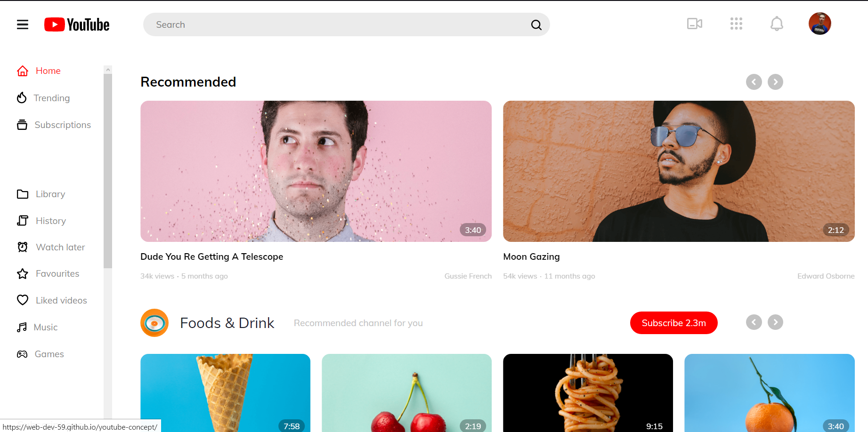Open Favourites label in the sidebar
The image size is (868, 432).
[x=57, y=273]
